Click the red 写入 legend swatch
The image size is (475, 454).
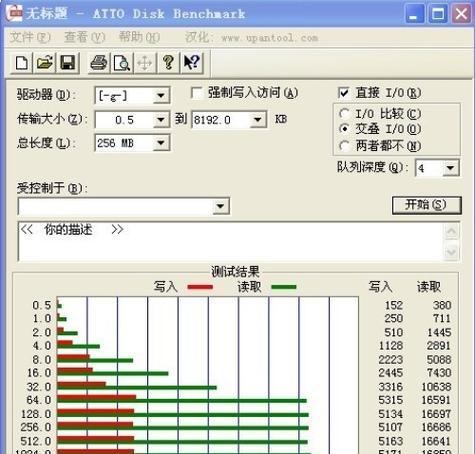click(200, 287)
